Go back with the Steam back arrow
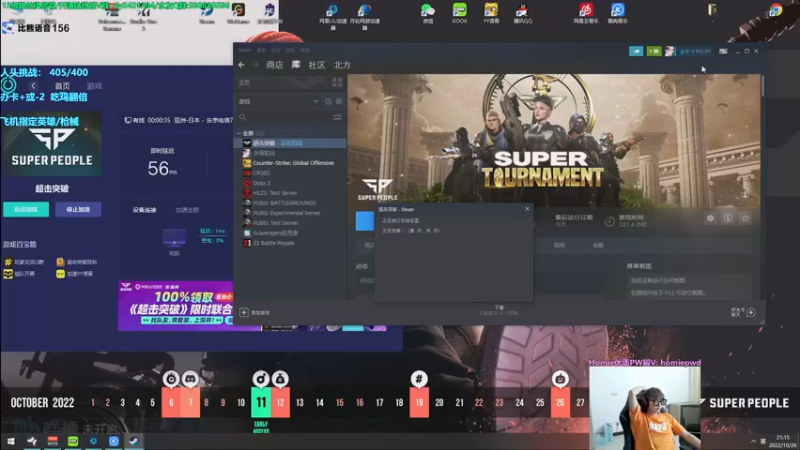800x450 pixels. click(241, 65)
